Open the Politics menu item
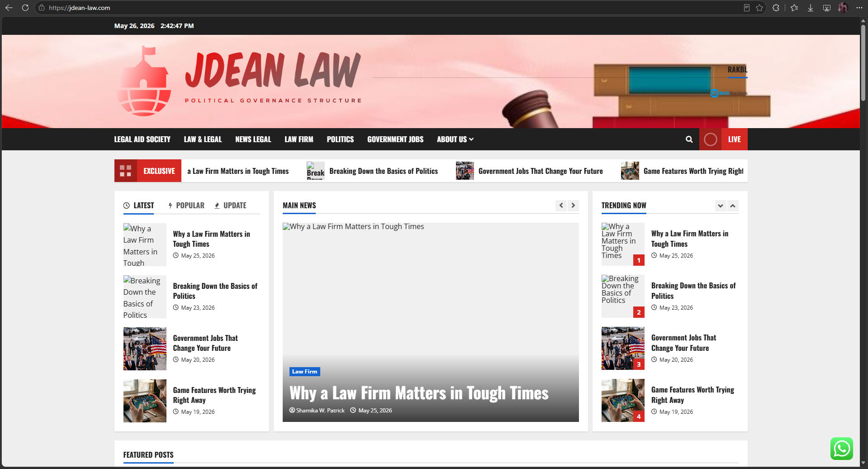868x469 pixels. (x=340, y=139)
